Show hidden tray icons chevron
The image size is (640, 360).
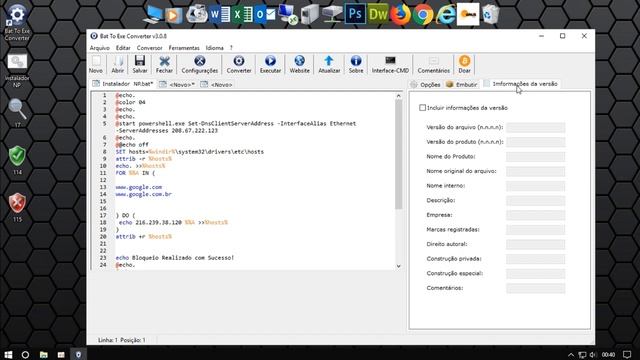coord(571,355)
